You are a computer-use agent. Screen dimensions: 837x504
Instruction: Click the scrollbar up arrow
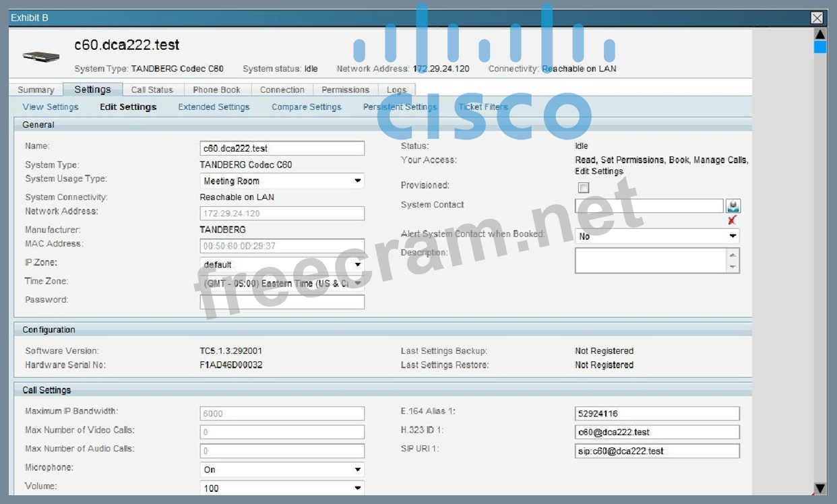tap(819, 34)
